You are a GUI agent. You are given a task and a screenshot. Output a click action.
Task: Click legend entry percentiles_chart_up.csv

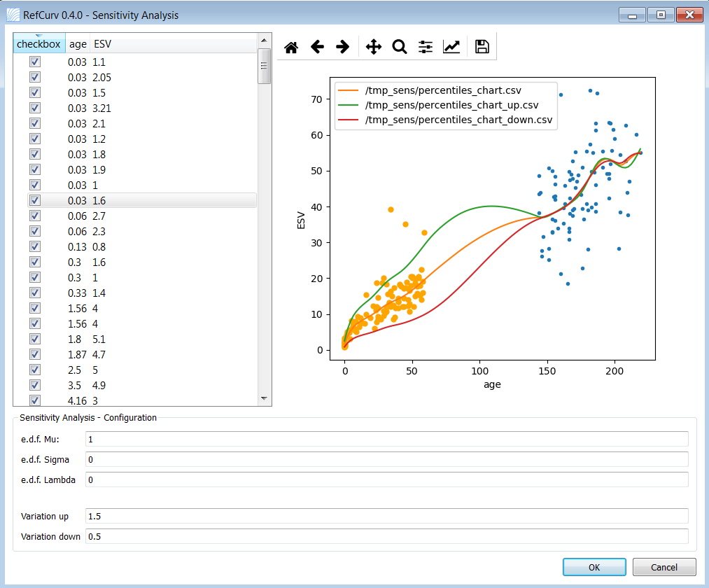click(451, 105)
